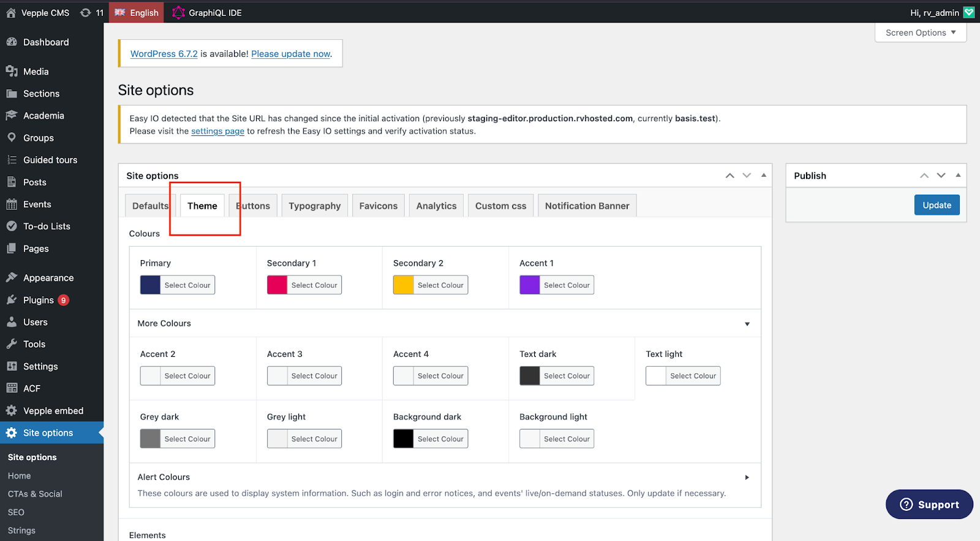This screenshot has height=541, width=980.
Task: Switch to the Custom css tab
Action: (501, 206)
